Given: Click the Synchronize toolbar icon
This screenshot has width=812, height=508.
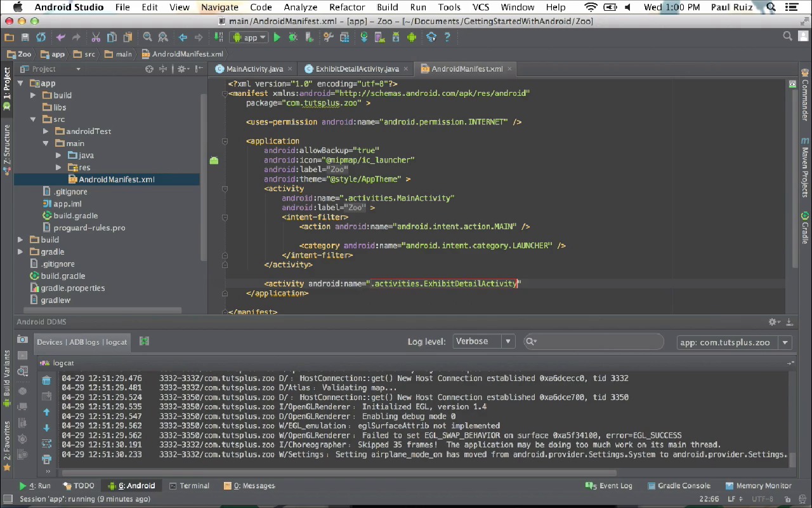Looking at the screenshot, I should click(41, 37).
